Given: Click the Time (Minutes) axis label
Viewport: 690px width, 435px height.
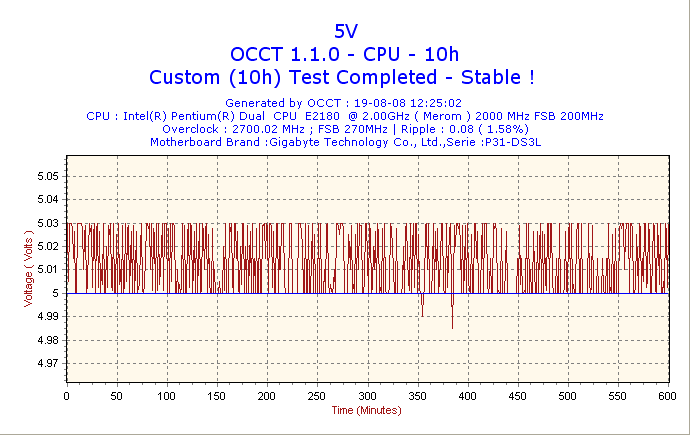Looking at the screenshot, I should click(x=366, y=410).
